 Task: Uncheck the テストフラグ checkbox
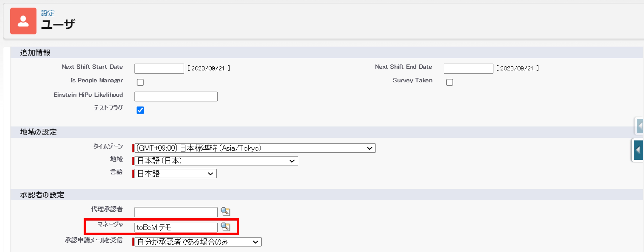click(x=140, y=110)
